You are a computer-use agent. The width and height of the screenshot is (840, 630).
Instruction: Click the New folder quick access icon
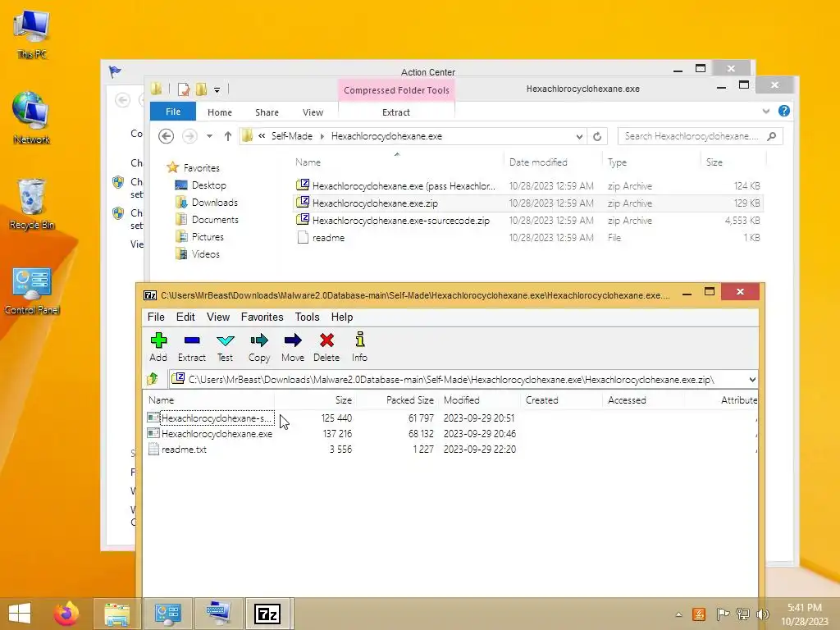click(202, 89)
